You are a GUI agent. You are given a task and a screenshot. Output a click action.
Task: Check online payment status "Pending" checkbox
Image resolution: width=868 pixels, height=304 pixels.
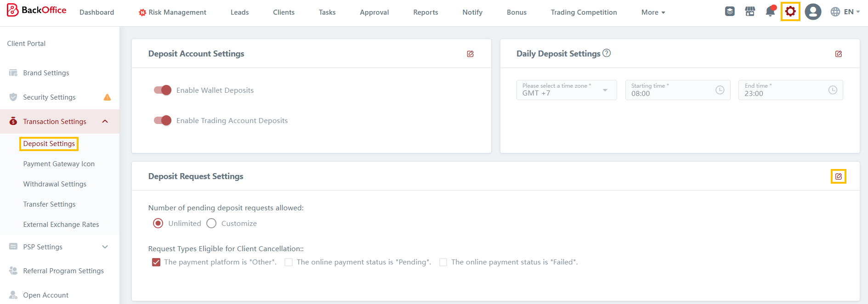[x=289, y=262]
